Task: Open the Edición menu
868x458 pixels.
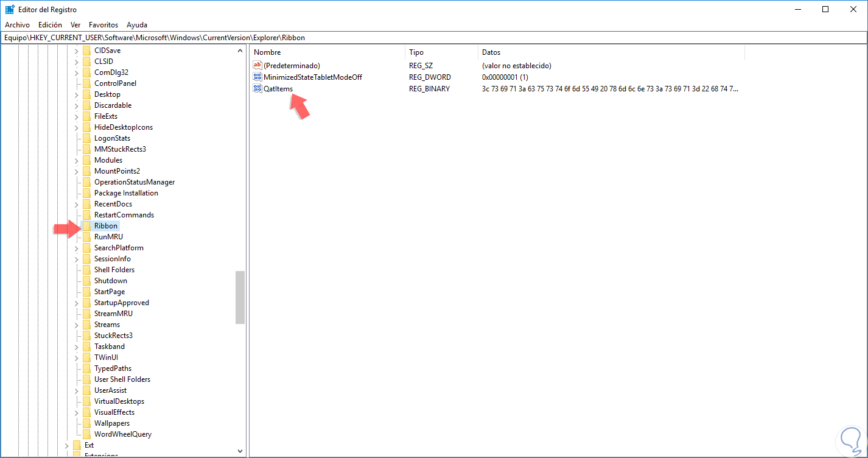Action: 50,25
